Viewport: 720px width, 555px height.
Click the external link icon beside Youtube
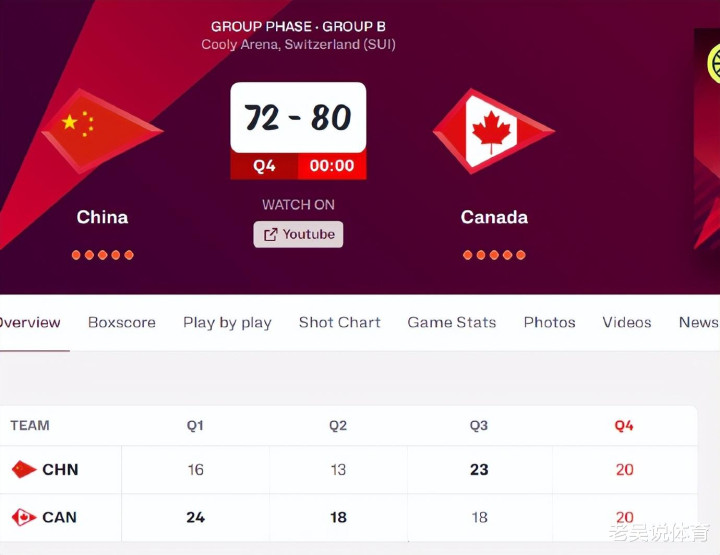[270, 235]
